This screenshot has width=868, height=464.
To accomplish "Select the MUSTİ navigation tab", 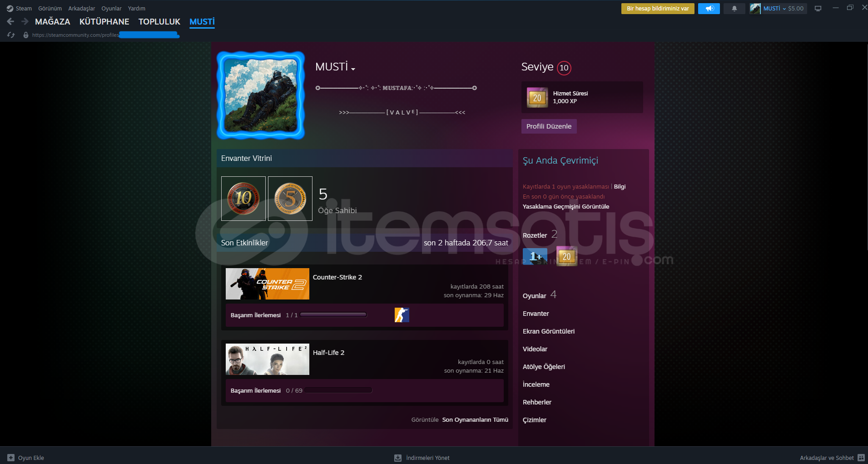I will [x=202, y=22].
